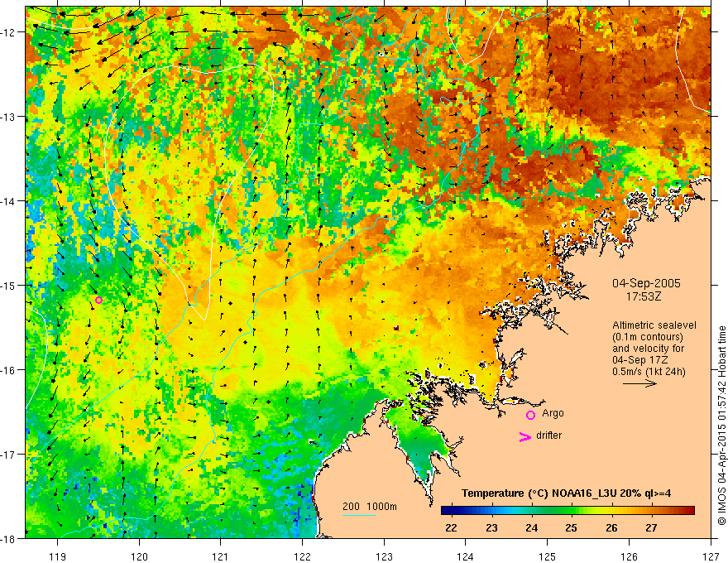
Task: Click the '200 1000m' bathymetry label
Action: (370, 507)
